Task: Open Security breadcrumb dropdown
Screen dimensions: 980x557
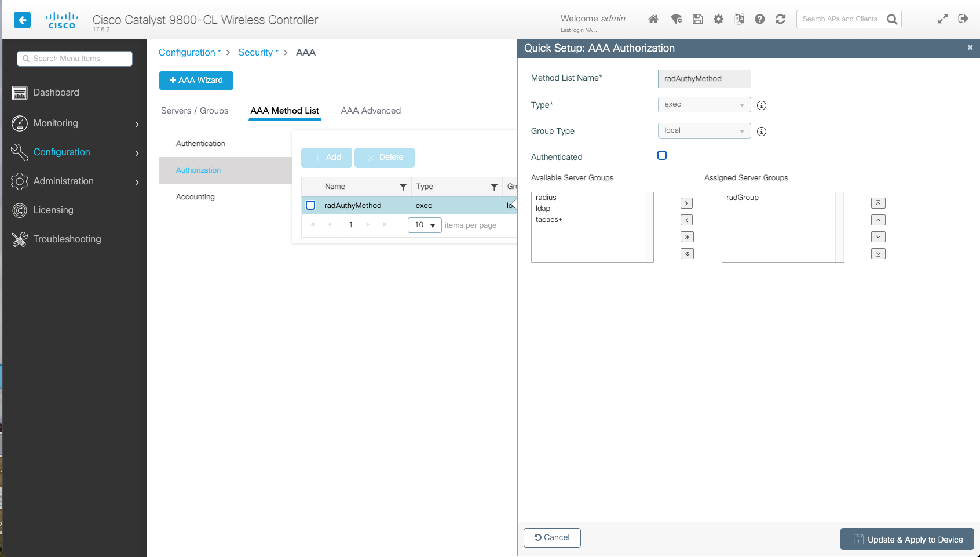Action: [258, 53]
